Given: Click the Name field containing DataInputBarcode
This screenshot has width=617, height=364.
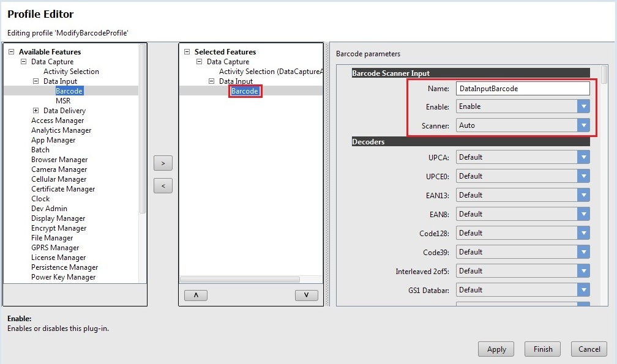Looking at the screenshot, I should click(x=523, y=89).
